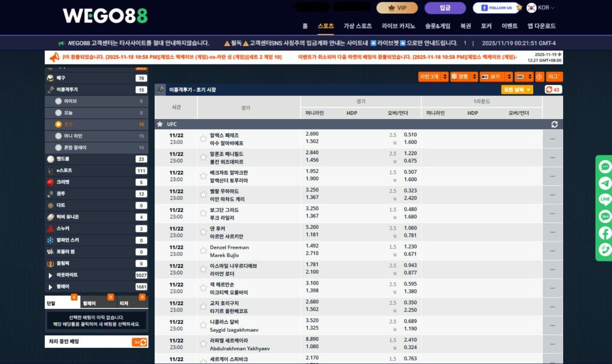
Task: Click the refresh icon in the UFC header row
Action: click(554, 124)
